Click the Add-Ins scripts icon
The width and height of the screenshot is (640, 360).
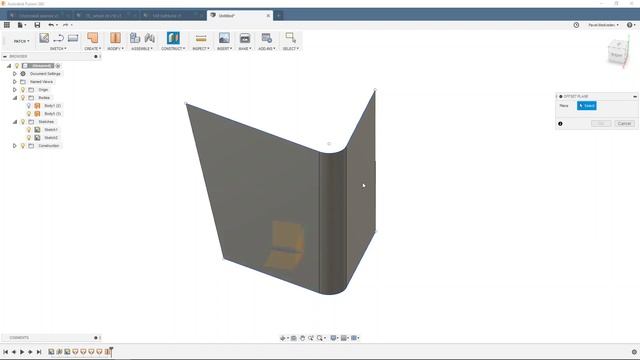pos(267,38)
